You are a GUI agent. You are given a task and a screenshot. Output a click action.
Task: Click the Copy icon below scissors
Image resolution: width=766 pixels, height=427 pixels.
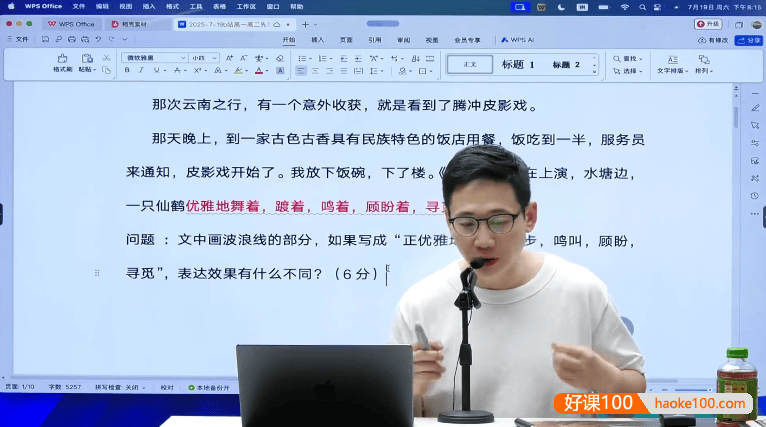[x=106, y=70]
